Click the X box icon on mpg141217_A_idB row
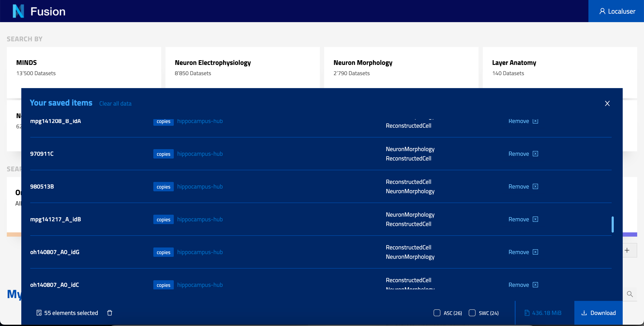The image size is (644, 326). pyautogui.click(x=535, y=219)
